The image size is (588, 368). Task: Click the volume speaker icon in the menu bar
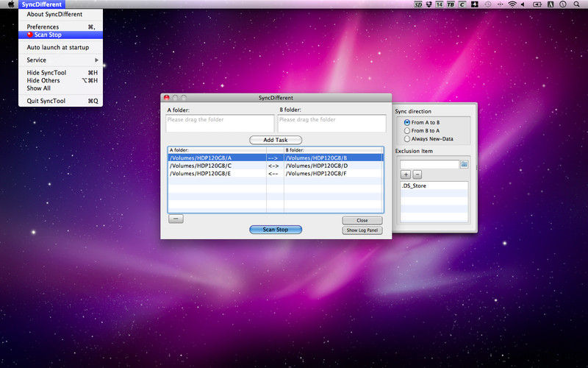[x=524, y=4]
